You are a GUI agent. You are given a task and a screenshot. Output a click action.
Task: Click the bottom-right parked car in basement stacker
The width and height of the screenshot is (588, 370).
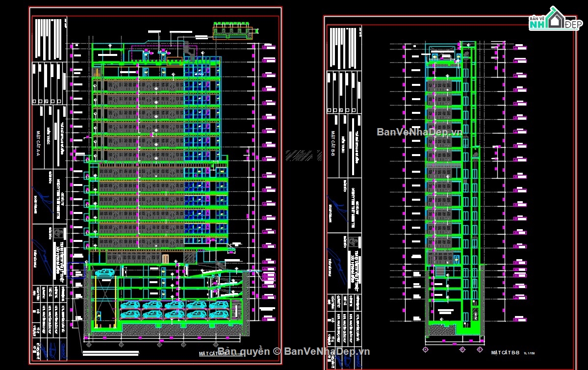click(219, 315)
